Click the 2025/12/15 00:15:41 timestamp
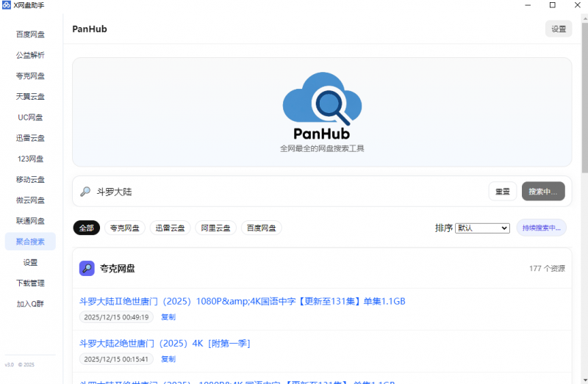 (116, 359)
